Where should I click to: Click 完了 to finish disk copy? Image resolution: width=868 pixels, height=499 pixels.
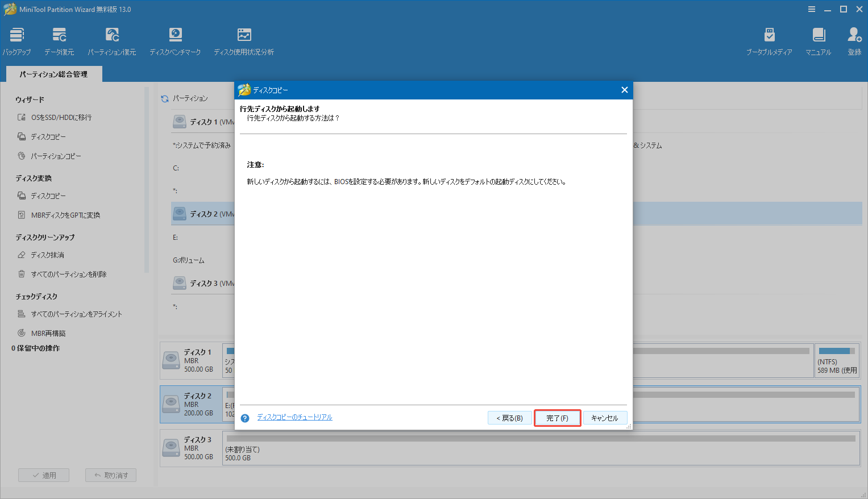point(557,417)
